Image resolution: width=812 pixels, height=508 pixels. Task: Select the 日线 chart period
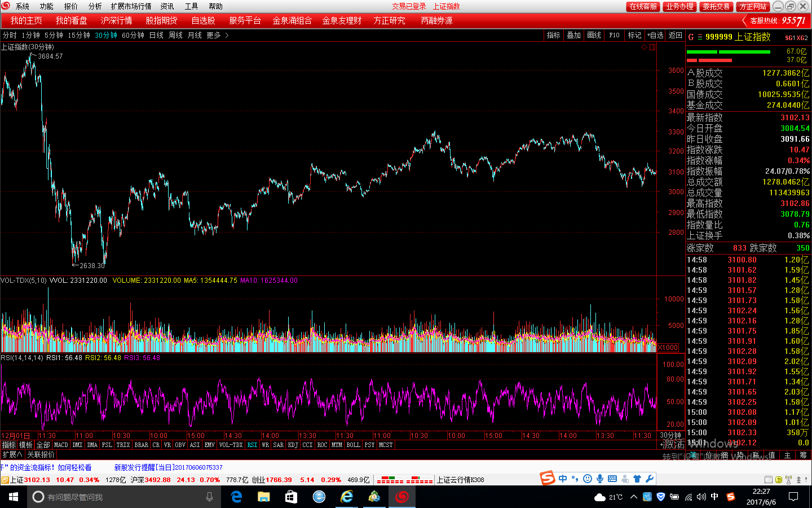point(156,35)
